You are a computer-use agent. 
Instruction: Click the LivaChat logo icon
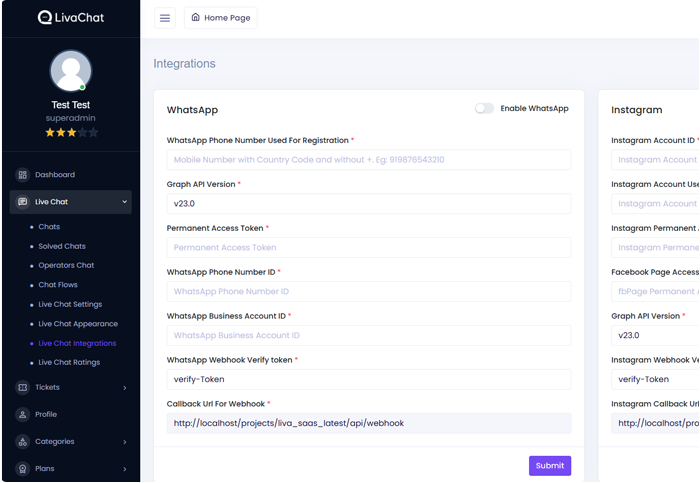pyautogui.click(x=45, y=17)
